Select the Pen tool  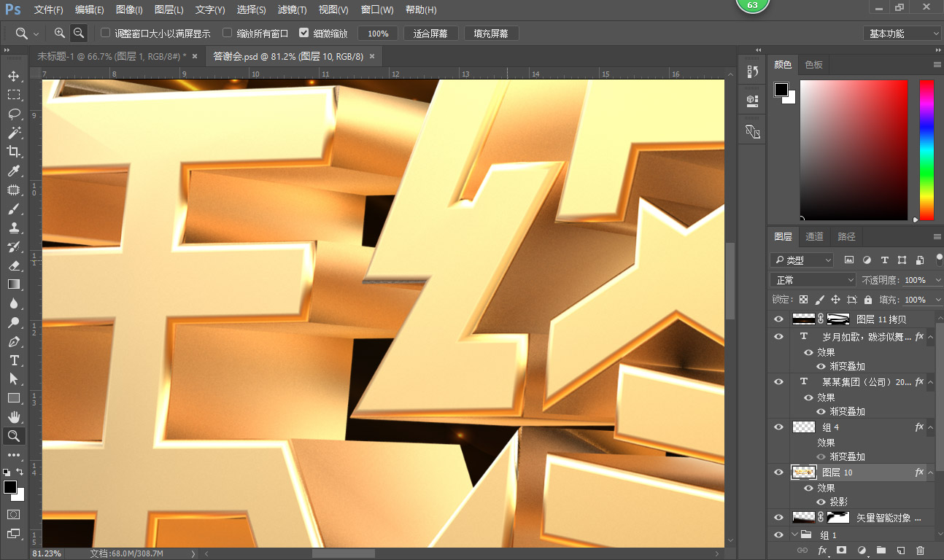pyautogui.click(x=14, y=341)
